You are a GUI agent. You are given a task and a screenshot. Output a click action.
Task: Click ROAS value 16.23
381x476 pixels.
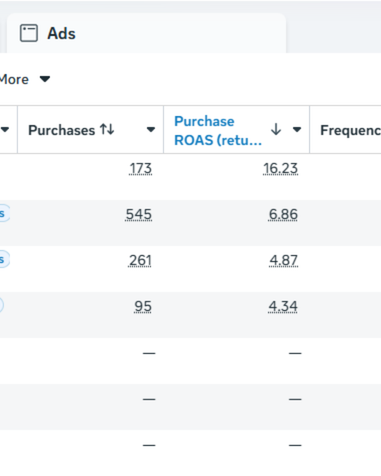[280, 169]
